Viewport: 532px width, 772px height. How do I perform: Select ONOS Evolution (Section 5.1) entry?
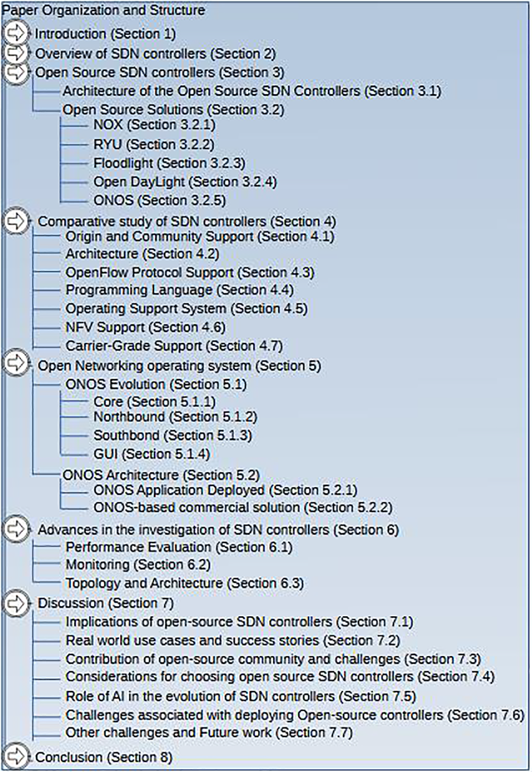coord(156,384)
